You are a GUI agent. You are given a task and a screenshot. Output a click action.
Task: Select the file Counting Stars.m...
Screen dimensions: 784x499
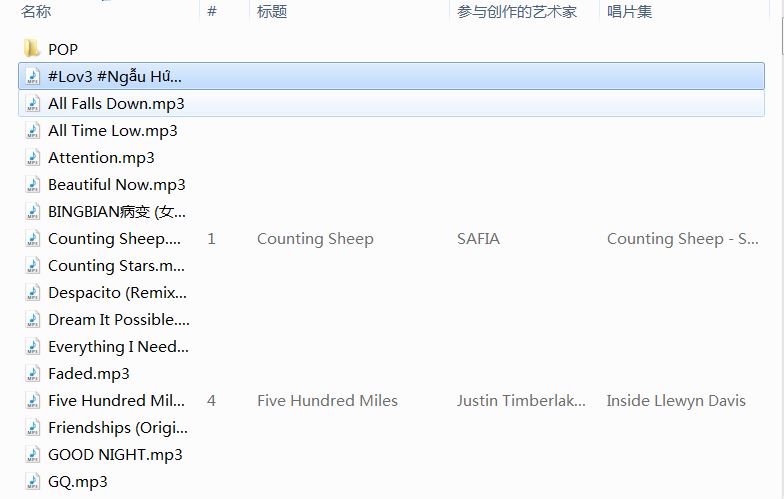coord(116,266)
